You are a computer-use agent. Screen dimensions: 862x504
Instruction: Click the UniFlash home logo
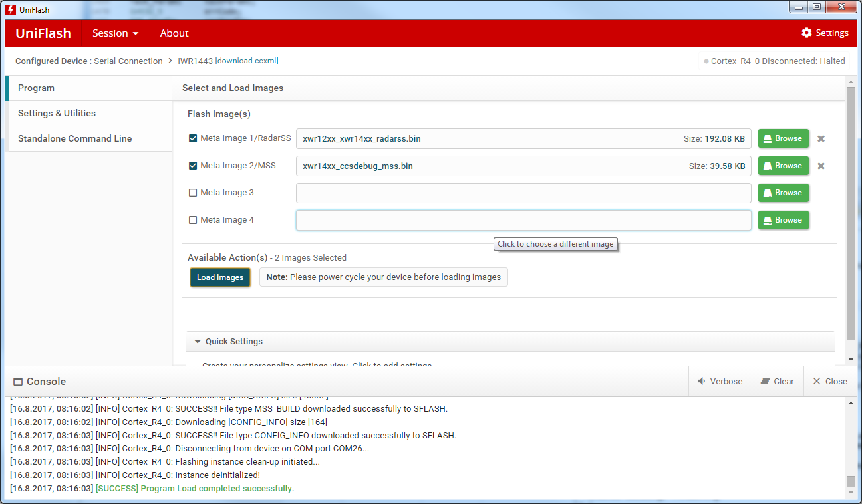click(43, 33)
